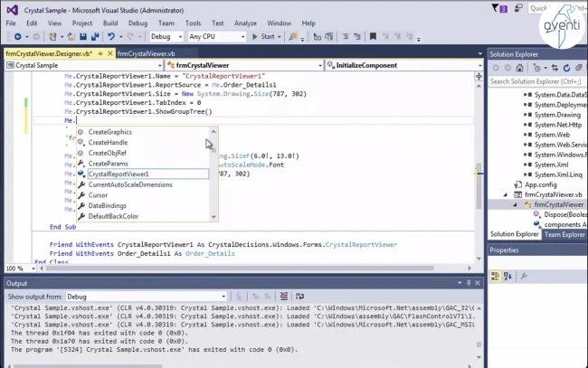Toggle auto-hide pin on Output panel

(x=469, y=283)
